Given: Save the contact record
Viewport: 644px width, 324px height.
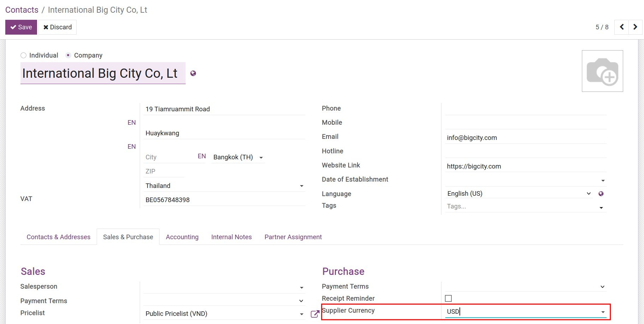Looking at the screenshot, I should [21, 27].
